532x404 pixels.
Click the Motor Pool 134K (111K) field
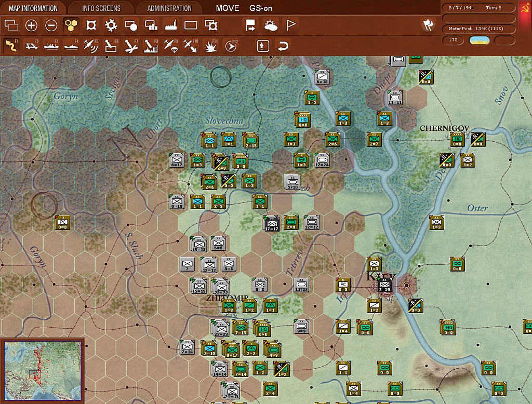[478, 29]
